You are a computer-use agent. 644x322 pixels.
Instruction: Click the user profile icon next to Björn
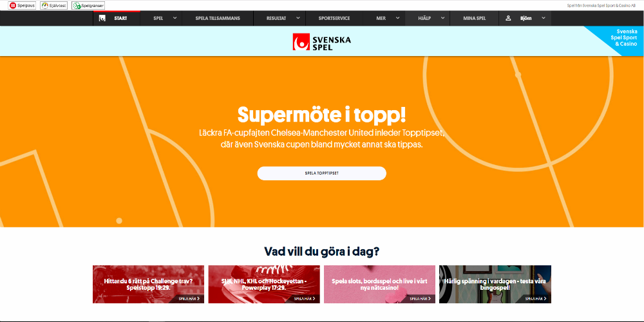[508, 18]
